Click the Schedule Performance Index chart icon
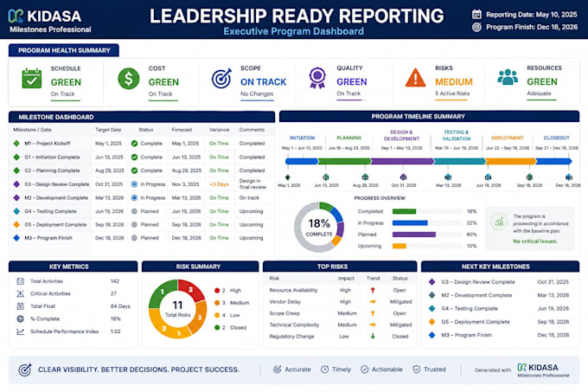Viewport: 588px width, 392px height. point(20,331)
